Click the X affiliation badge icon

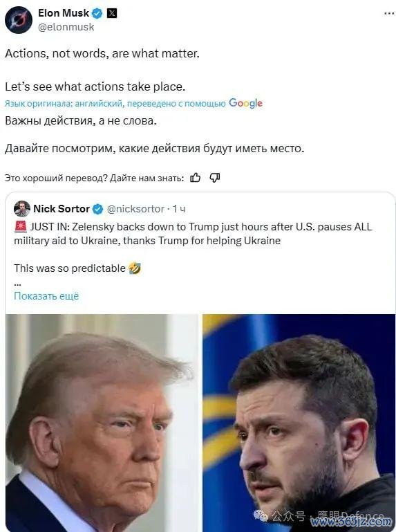pos(112,13)
